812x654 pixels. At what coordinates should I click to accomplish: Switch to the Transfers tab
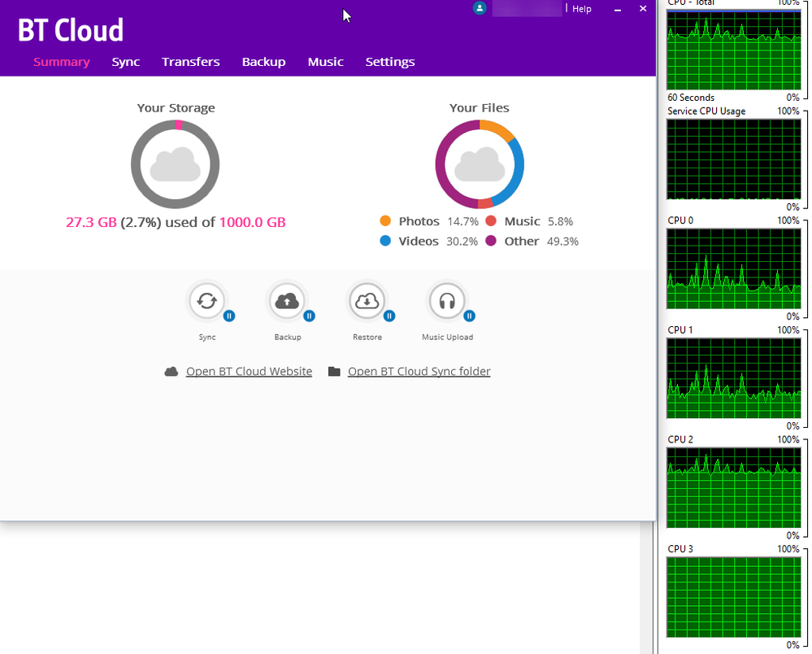[190, 62]
